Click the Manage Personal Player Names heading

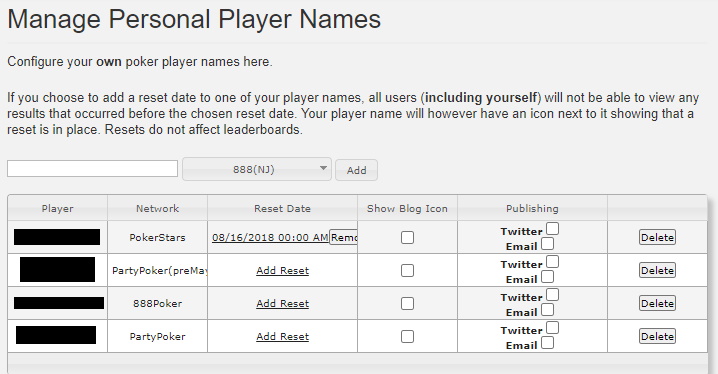(194, 19)
